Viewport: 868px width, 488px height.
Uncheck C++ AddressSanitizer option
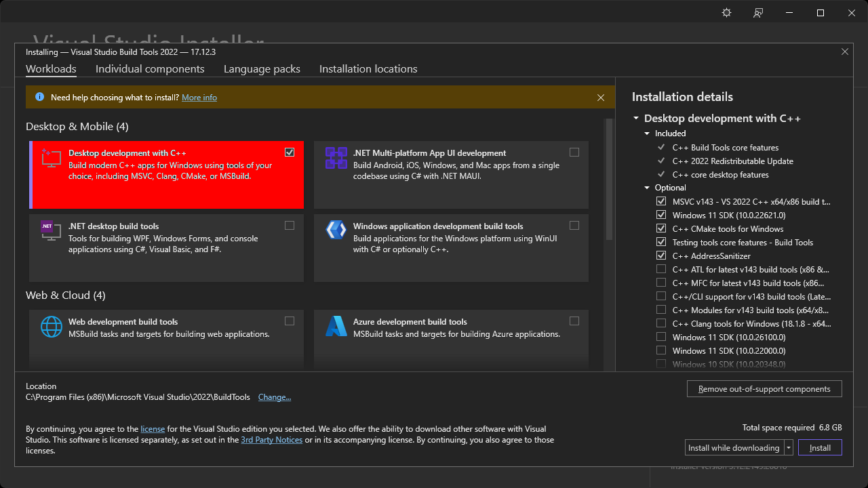tap(661, 256)
